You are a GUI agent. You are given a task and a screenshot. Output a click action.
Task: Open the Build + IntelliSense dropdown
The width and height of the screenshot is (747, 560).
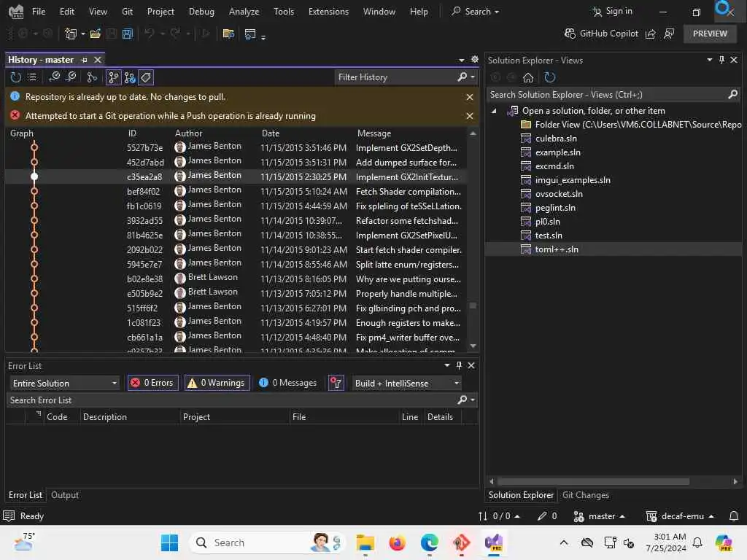pos(407,384)
